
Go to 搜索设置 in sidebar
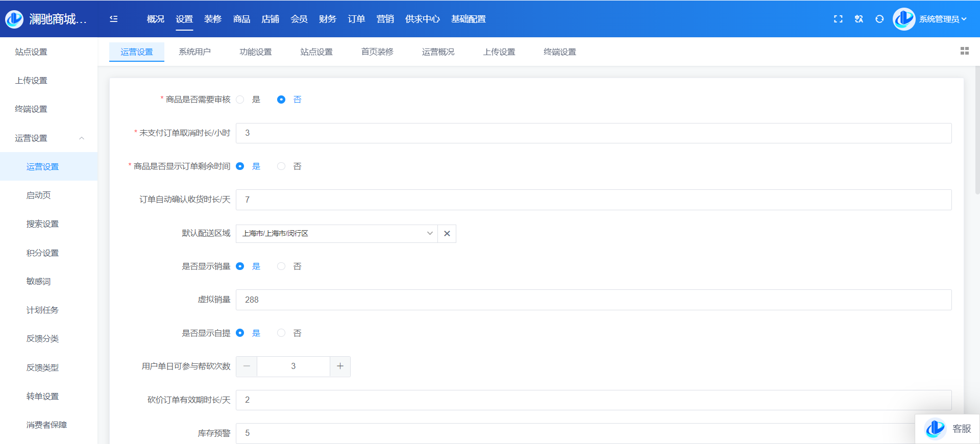point(42,224)
